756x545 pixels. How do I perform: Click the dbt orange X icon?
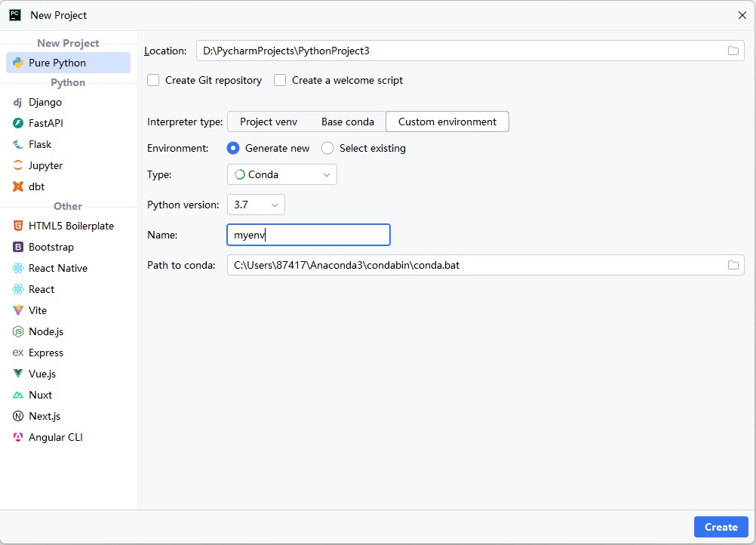tap(18, 186)
